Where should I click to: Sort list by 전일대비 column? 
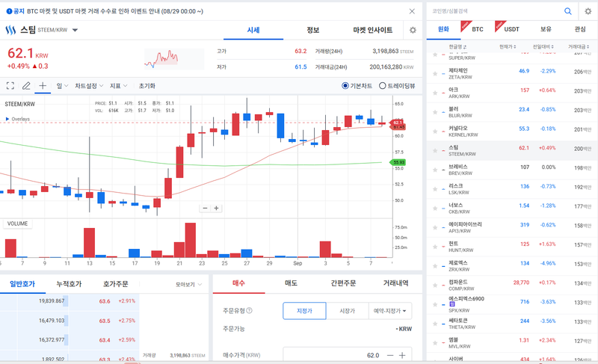pyautogui.click(x=543, y=46)
